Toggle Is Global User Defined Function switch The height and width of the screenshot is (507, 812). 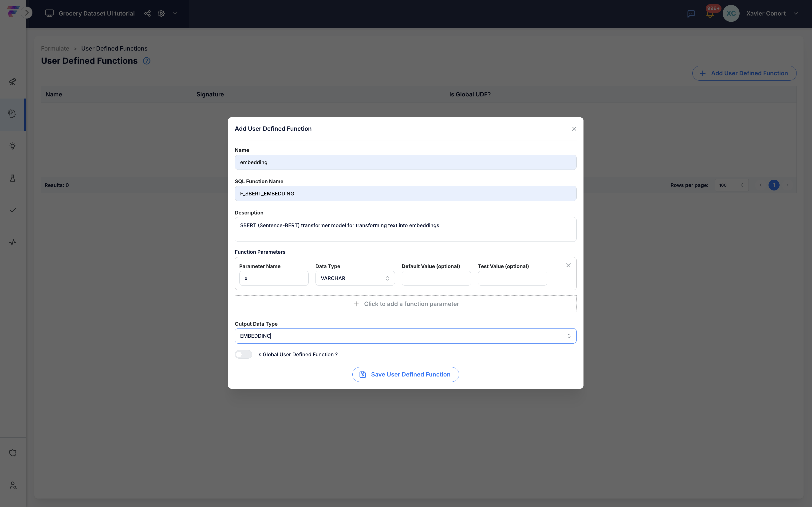[243, 354]
